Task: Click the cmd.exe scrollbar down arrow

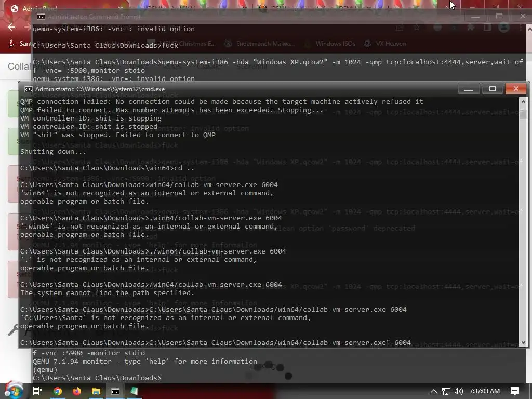Action: click(523, 342)
